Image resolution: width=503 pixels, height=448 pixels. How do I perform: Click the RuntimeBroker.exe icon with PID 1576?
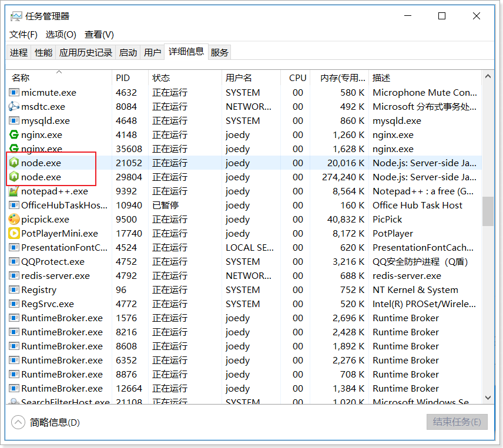click(14, 318)
